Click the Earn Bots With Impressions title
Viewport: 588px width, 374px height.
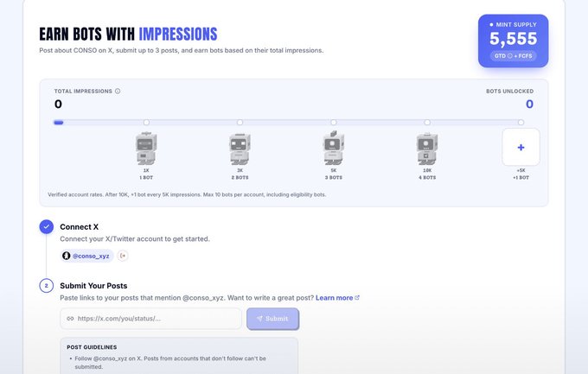click(x=128, y=34)
